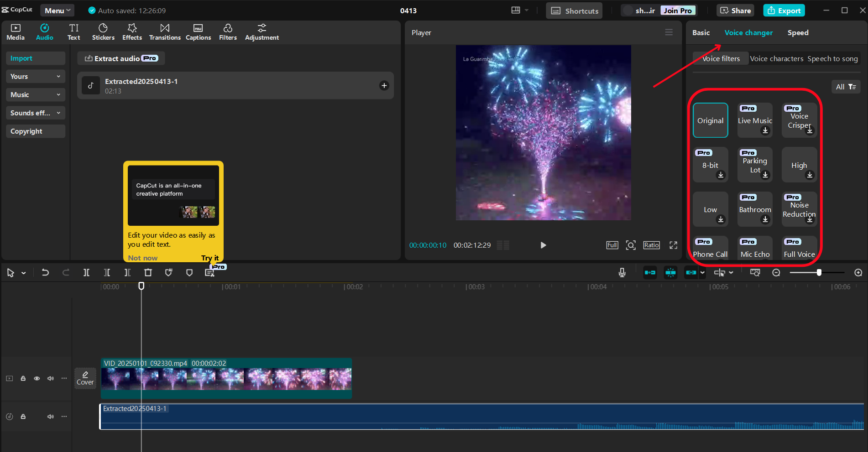
Task: Open the Text tool panel
Action: 73,32
